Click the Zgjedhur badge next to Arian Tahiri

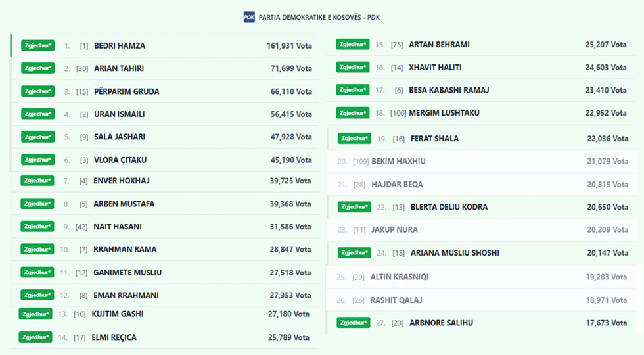(x=37, y=68)
